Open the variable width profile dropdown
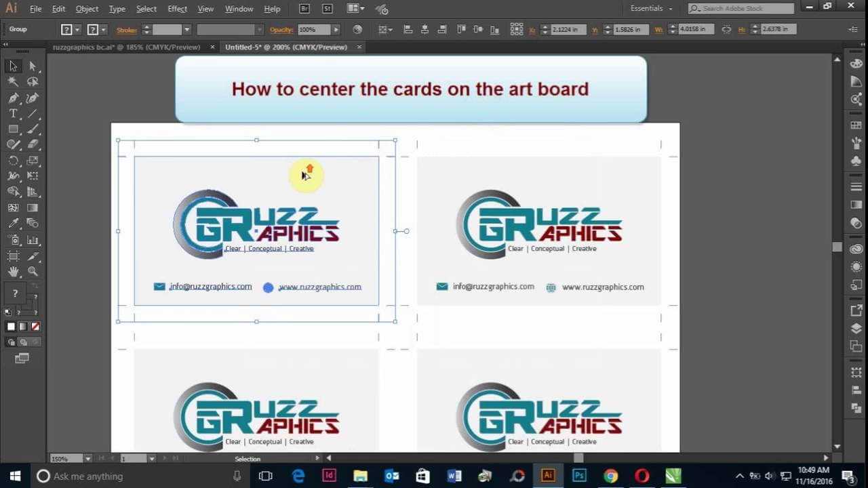This screenshot has height=488, width=868. pos(259,30)
